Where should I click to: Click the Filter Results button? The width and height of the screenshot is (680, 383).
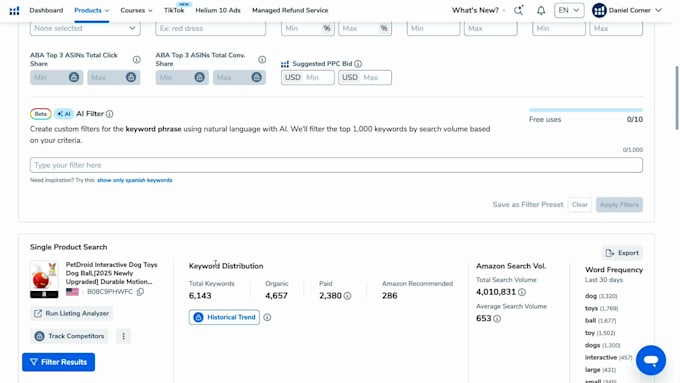click(x=59, y=362)
